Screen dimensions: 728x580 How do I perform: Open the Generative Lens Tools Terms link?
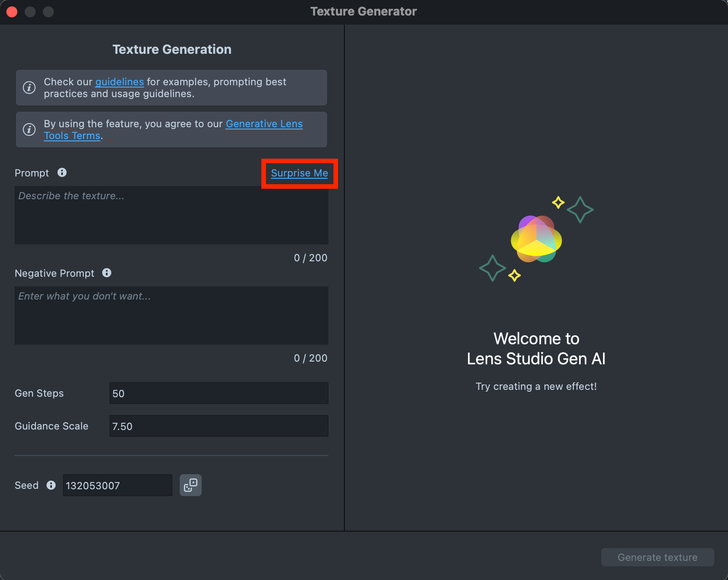(264, 124)
